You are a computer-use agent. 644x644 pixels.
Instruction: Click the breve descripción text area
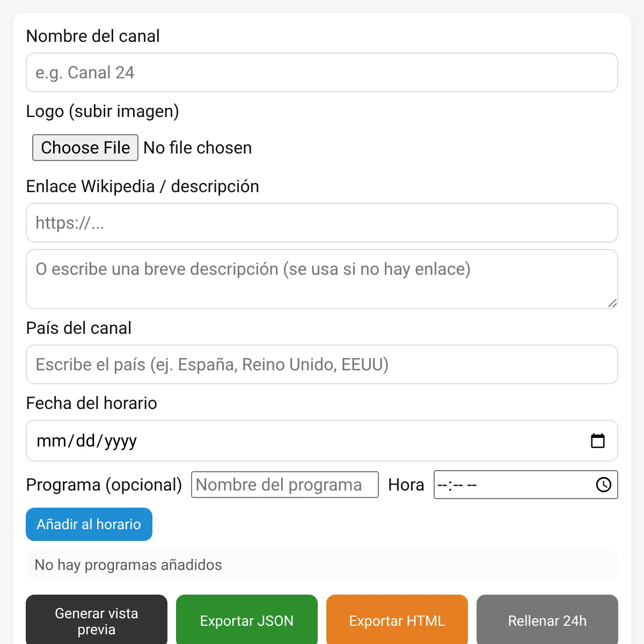point(322,279)
